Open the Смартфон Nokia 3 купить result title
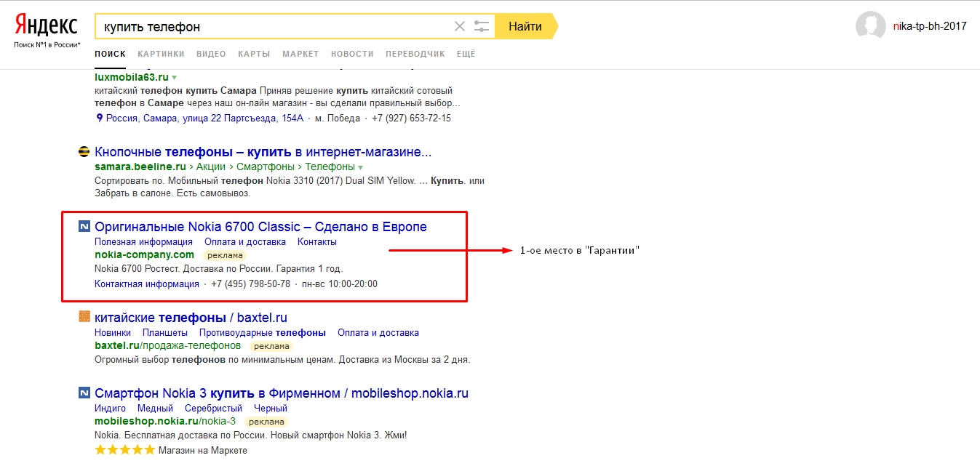This screenshot has height=466, width=980. (x=282, y=393)
